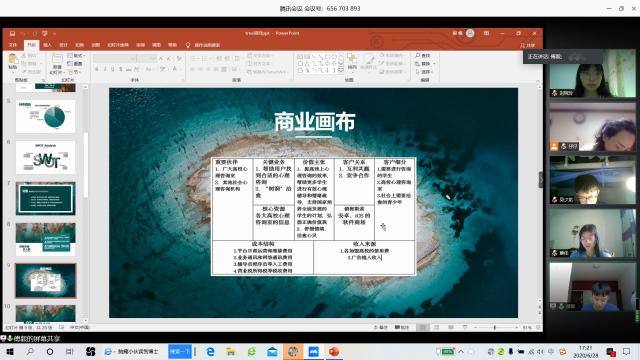Expand the shapes gallery More arrow
The height and width of the screenshot is (360, 640).
[341, 71]
